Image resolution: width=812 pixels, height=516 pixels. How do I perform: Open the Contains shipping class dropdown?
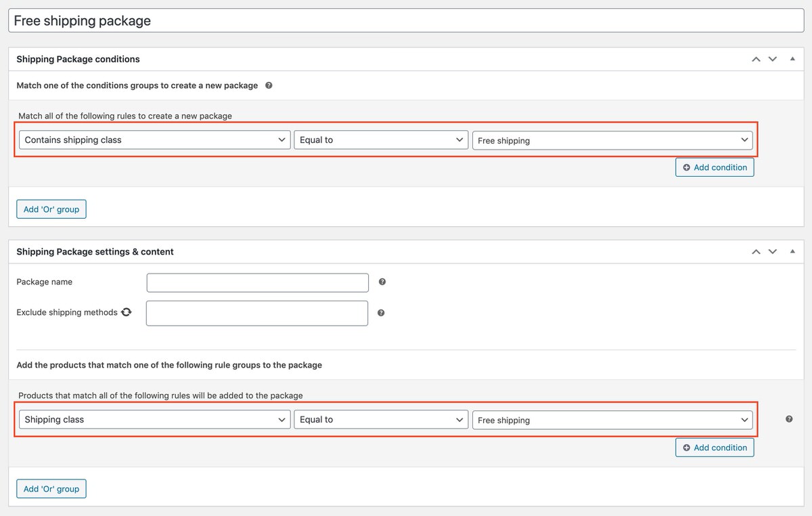(x=154, y=139)
